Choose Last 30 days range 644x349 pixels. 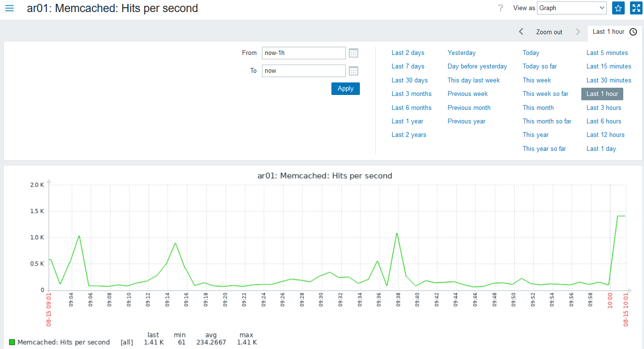click(410, 81)
